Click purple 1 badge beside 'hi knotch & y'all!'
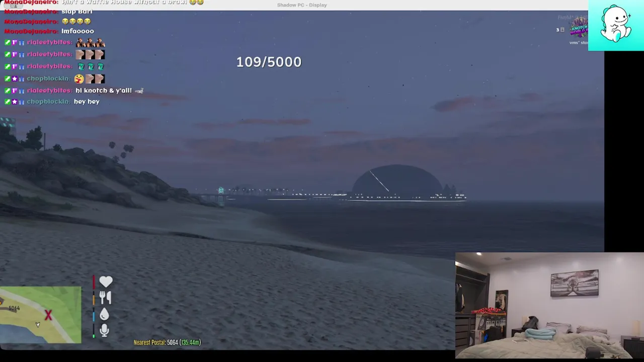 (15, 91)
